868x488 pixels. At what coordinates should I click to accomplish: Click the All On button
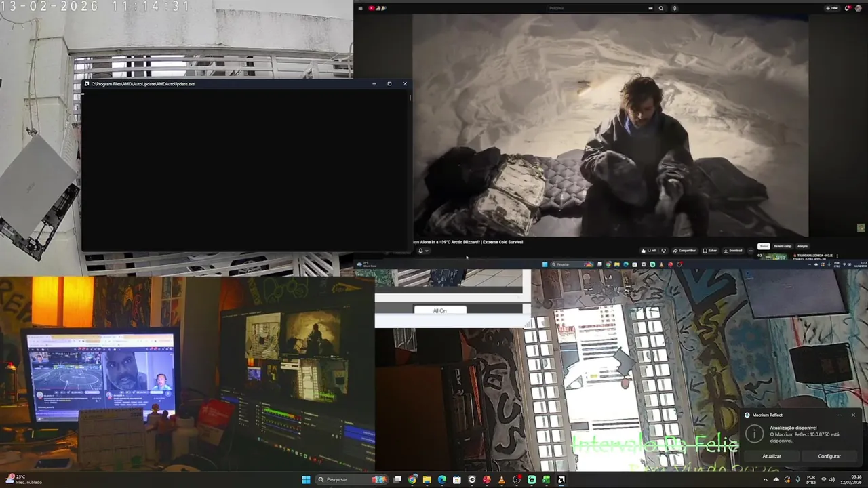(x=440, y=310)
